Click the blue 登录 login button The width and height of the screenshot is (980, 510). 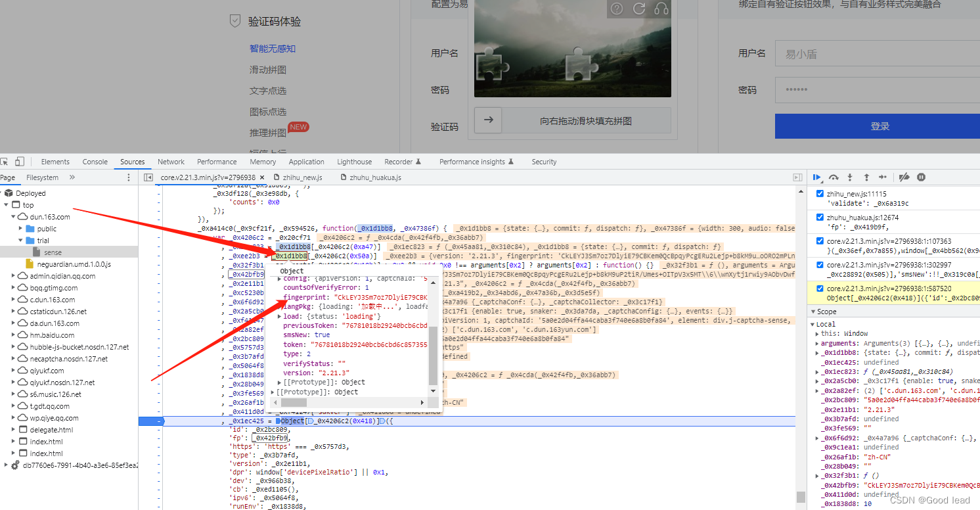(x=878, y=126)
